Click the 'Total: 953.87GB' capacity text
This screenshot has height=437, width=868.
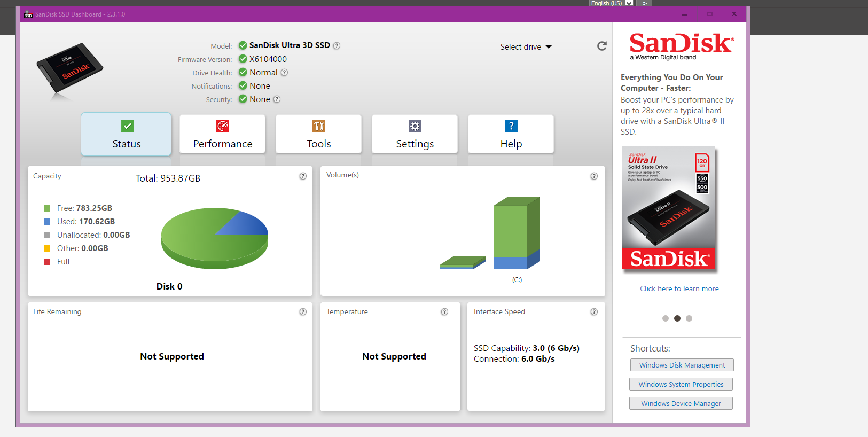(168, 178)
